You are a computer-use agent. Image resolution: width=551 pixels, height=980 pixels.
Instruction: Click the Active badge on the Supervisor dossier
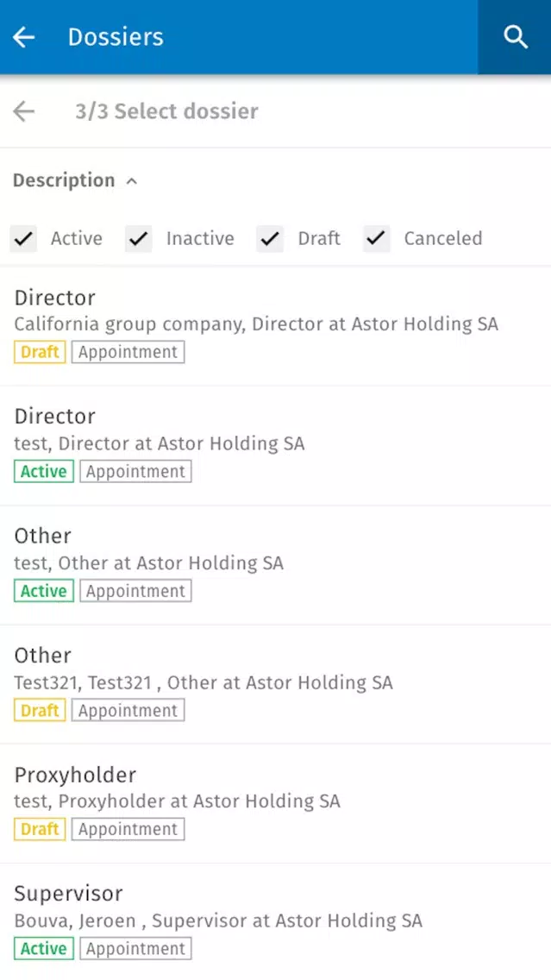[x=44, y=948]
